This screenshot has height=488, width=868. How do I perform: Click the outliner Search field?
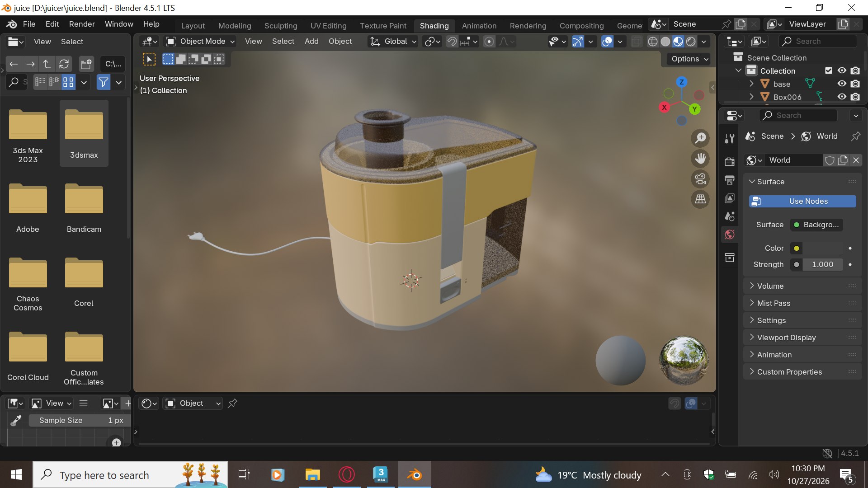[818, 42]
